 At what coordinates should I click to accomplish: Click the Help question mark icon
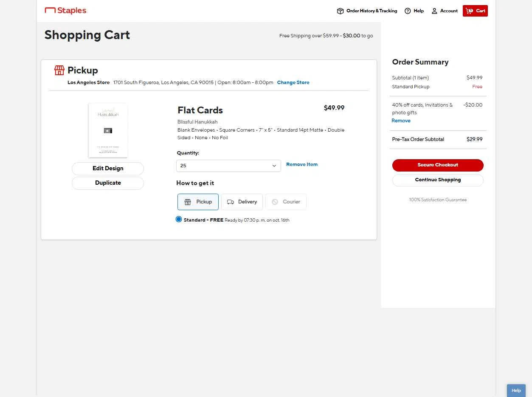(408, 11)
